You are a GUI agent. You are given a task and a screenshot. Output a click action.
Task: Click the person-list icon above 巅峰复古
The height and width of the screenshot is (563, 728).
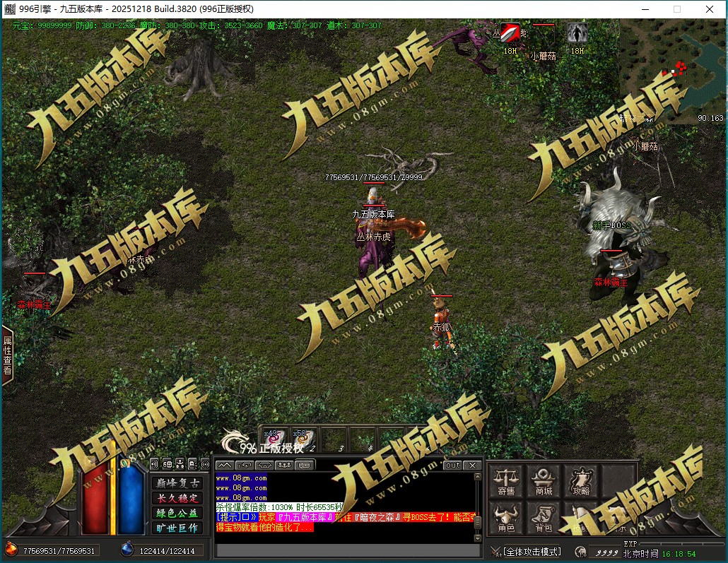[x=193, y=463]
